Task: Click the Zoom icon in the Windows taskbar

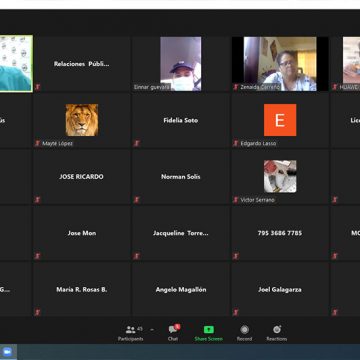Action: pos(7,352)
